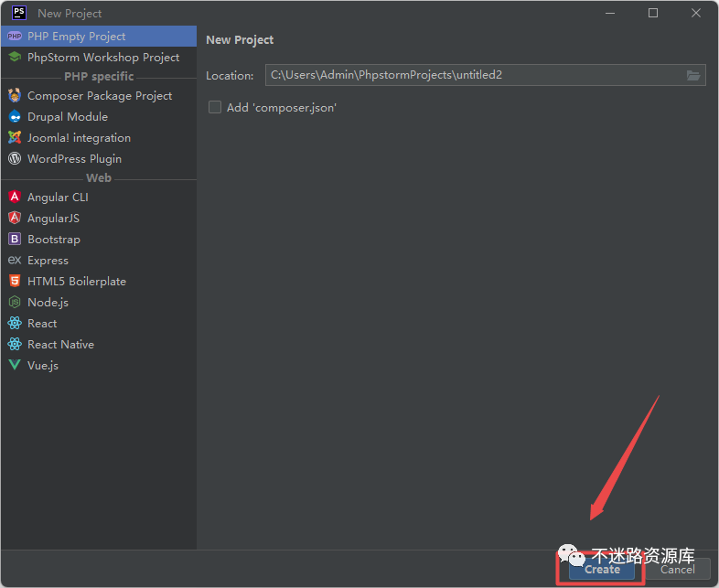Enable the Add 'composer.json' checkbox
The image size is (719, 588).
point(215,107)
